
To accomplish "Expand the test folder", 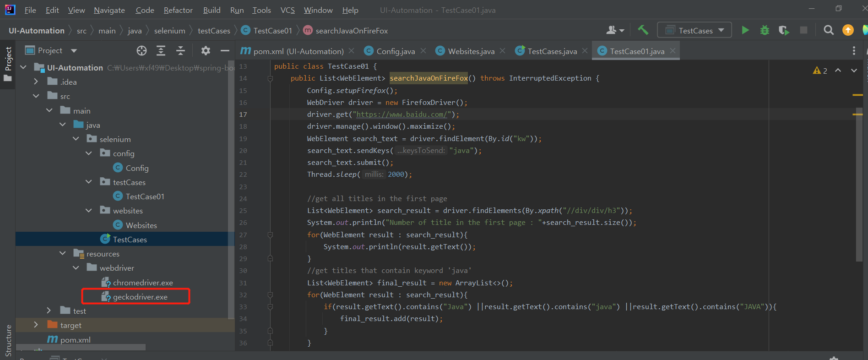I will coord(49,311).
